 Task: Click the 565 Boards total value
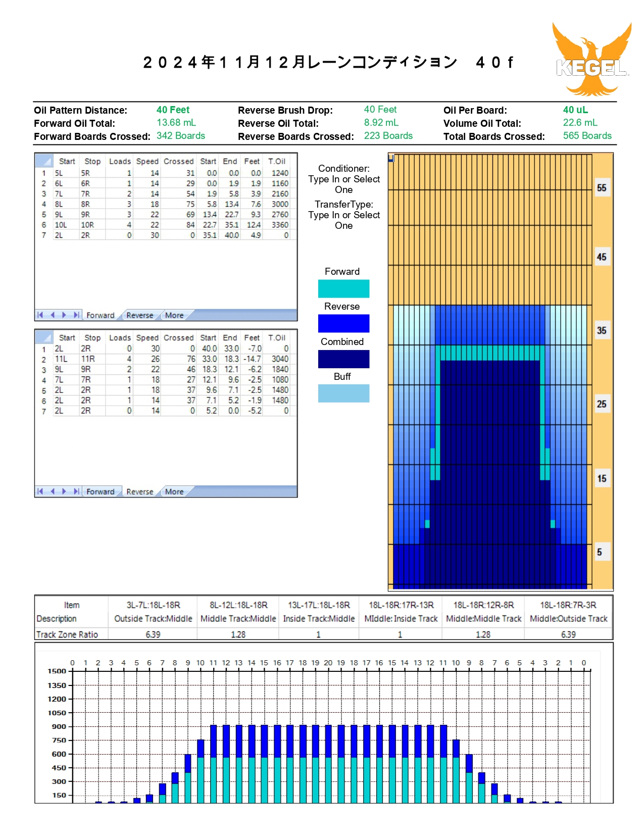tap(587, 136)
